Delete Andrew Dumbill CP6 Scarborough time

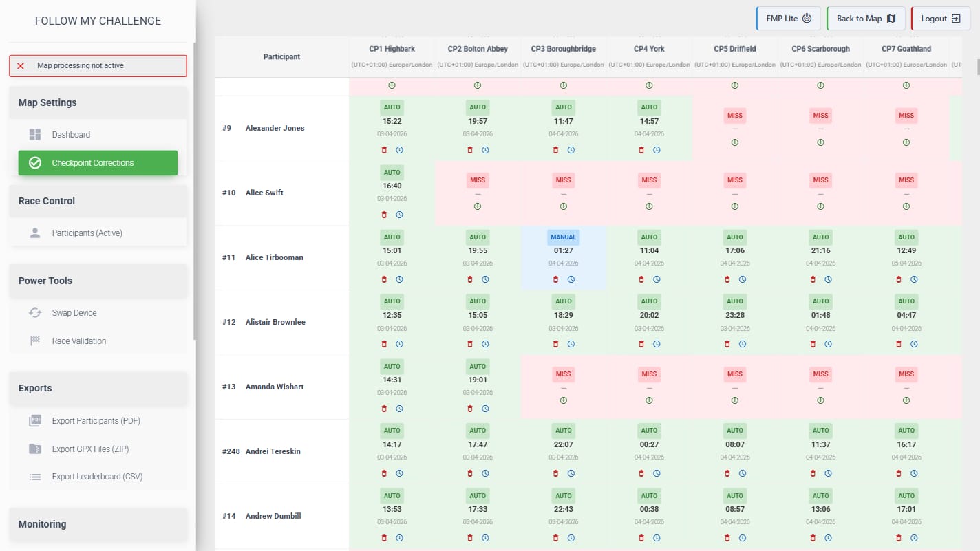[813, 538]
